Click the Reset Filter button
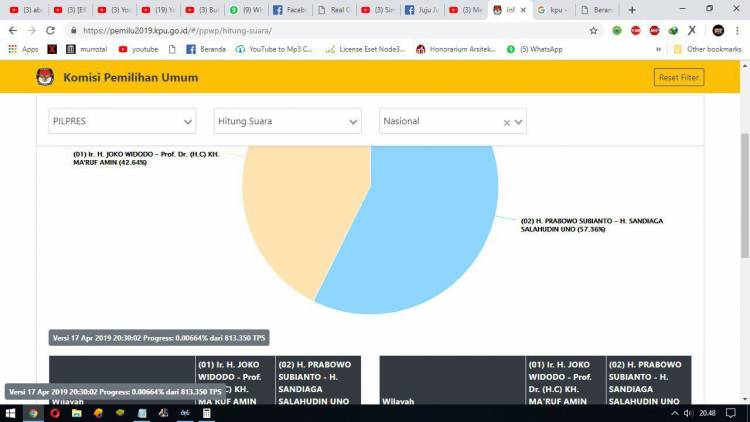The height and width of the screenshot is (422, 750). (678, 77)
